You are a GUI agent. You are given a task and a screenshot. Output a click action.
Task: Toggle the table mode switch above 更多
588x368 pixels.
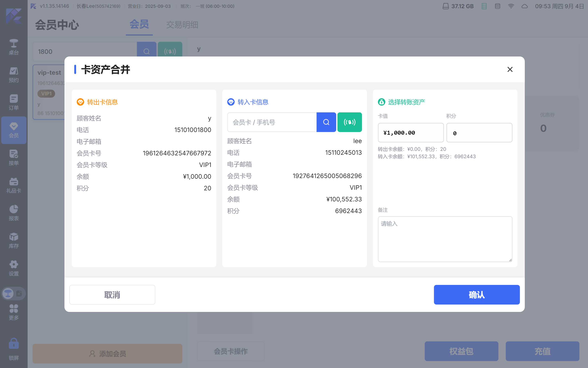coord(14,293)
